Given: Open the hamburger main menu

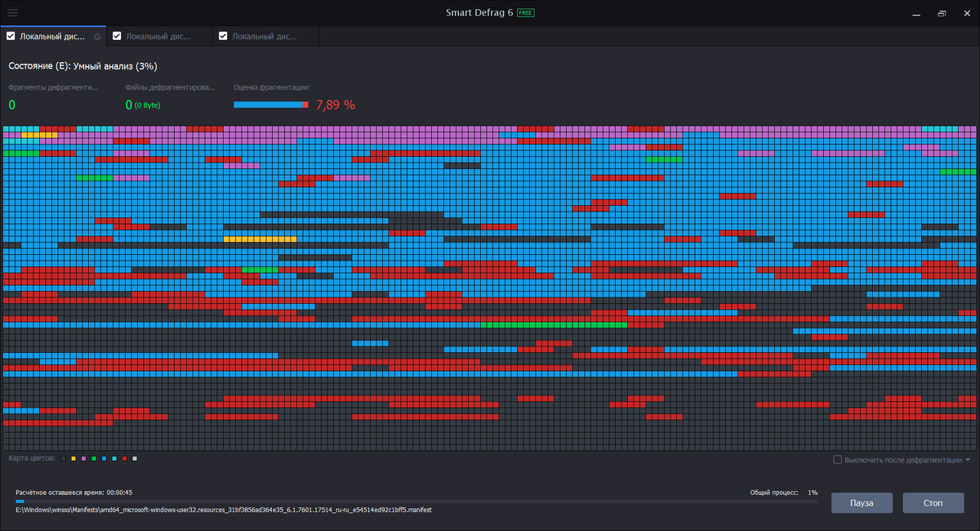Looking at the screenshot, I should 12,13.
